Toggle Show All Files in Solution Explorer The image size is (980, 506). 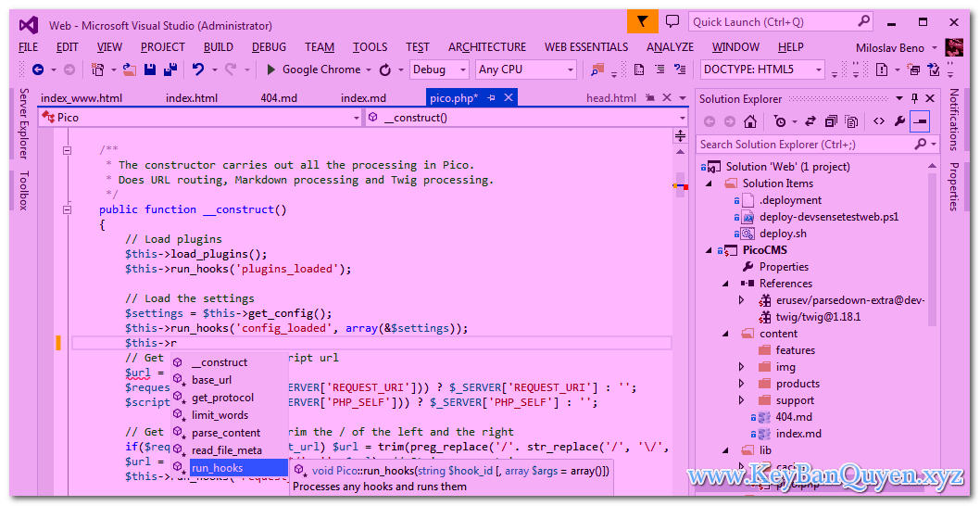coord(851,121)
